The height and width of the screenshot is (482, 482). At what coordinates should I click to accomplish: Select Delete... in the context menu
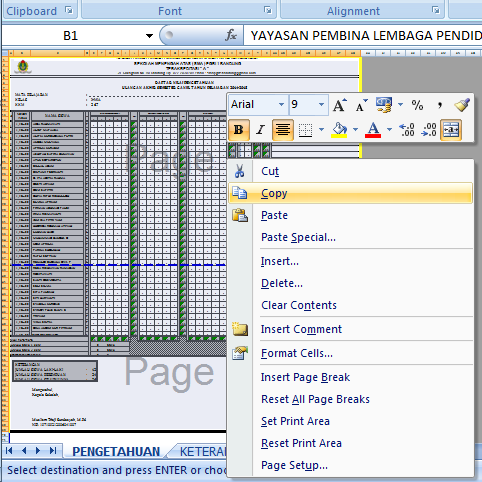(350, 283)
